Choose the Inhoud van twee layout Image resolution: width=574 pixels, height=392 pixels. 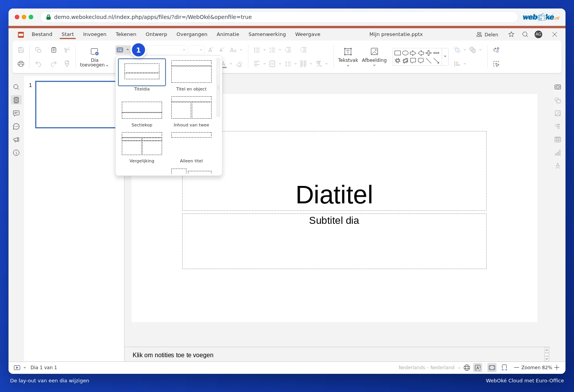191,112
